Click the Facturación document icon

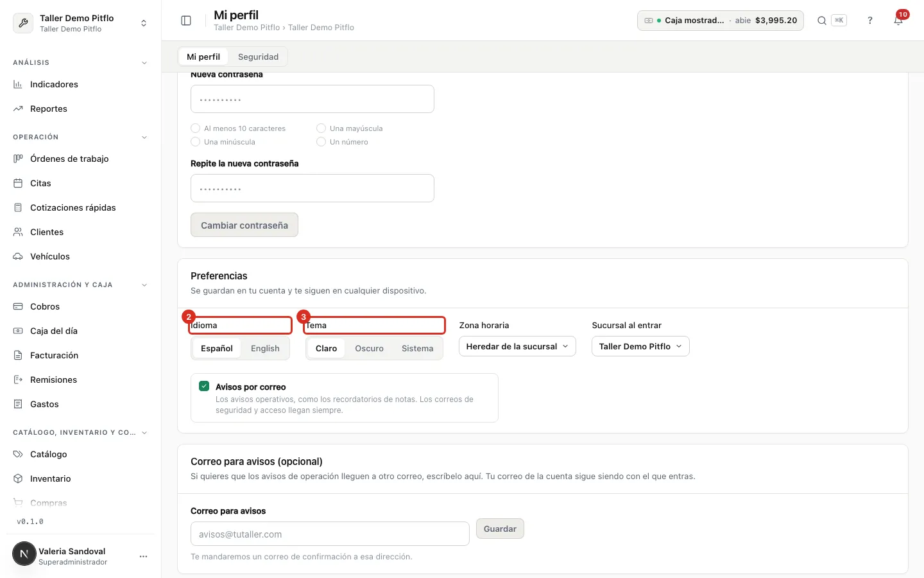18,355
